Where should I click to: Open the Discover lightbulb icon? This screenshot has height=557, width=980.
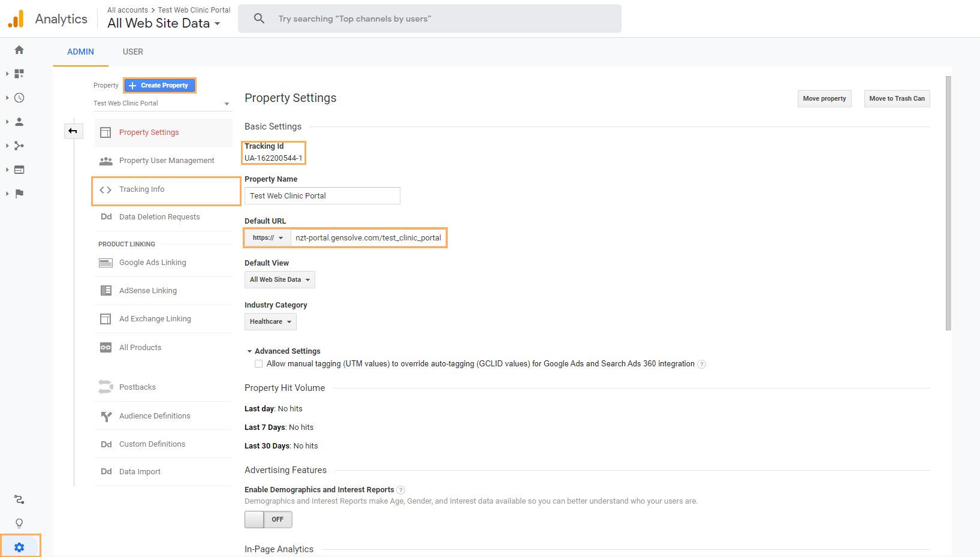[19, 523]
